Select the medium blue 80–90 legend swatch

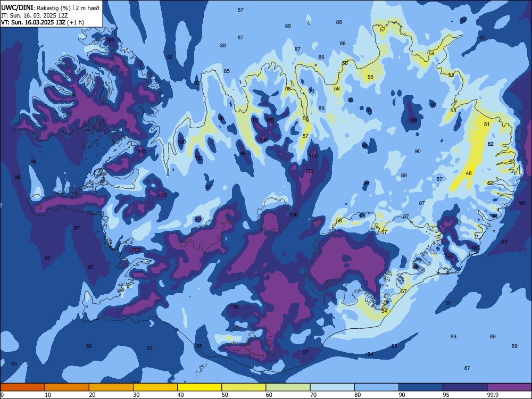pos(377,387)
